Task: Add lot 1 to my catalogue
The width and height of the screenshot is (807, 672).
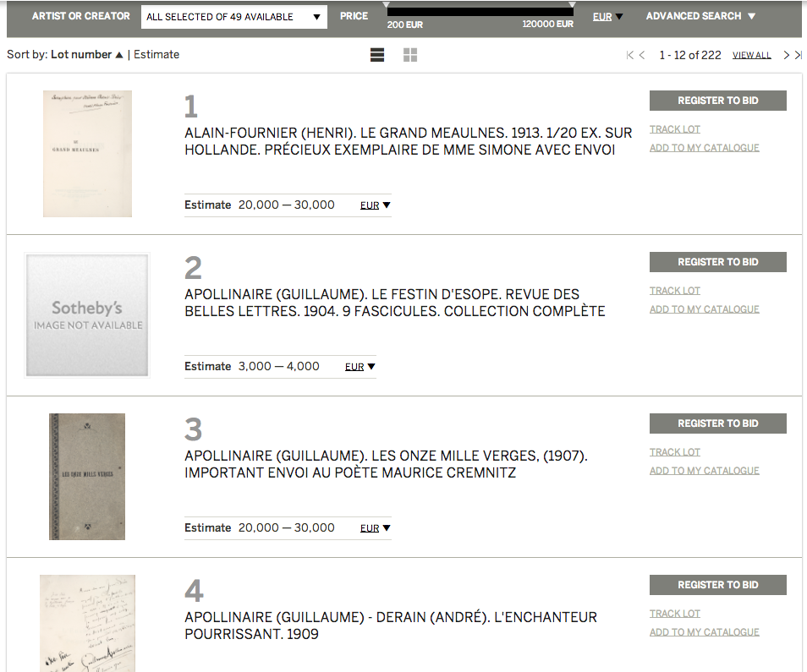Action: pos(704,148)
